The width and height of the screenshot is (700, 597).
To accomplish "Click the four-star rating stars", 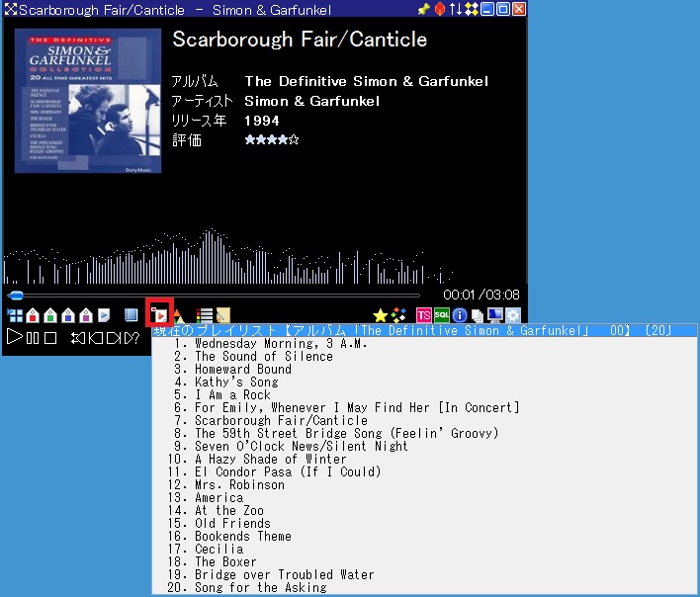I will 272,139.
